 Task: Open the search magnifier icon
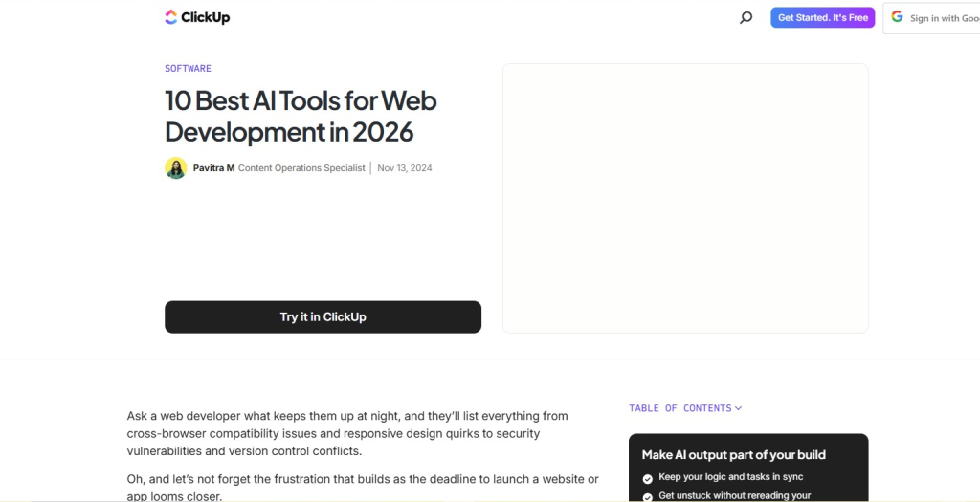pos(746,17)
